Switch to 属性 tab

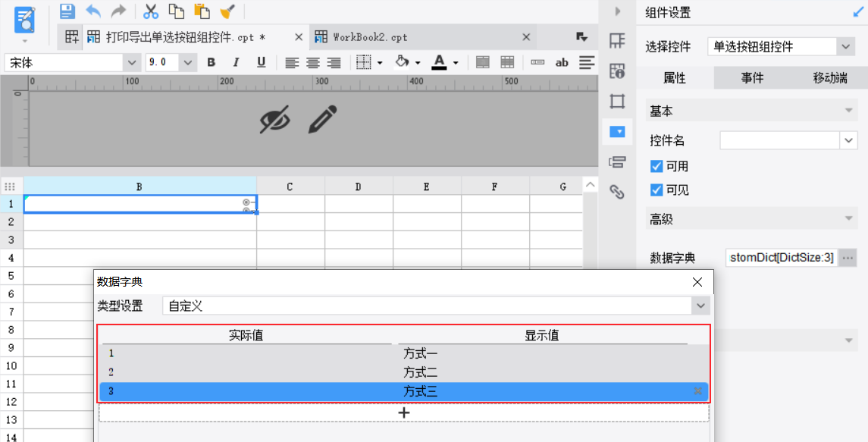point(675,78)
